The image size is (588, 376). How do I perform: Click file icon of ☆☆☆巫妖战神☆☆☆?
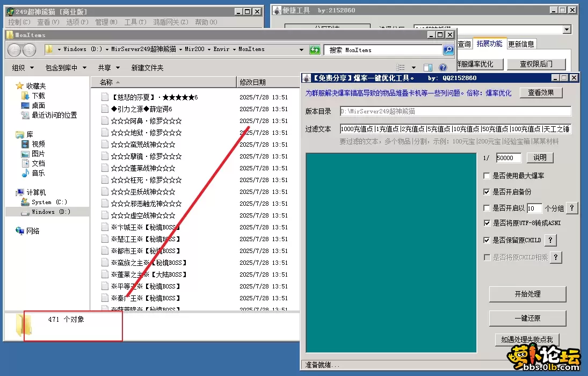click(105, 192)
